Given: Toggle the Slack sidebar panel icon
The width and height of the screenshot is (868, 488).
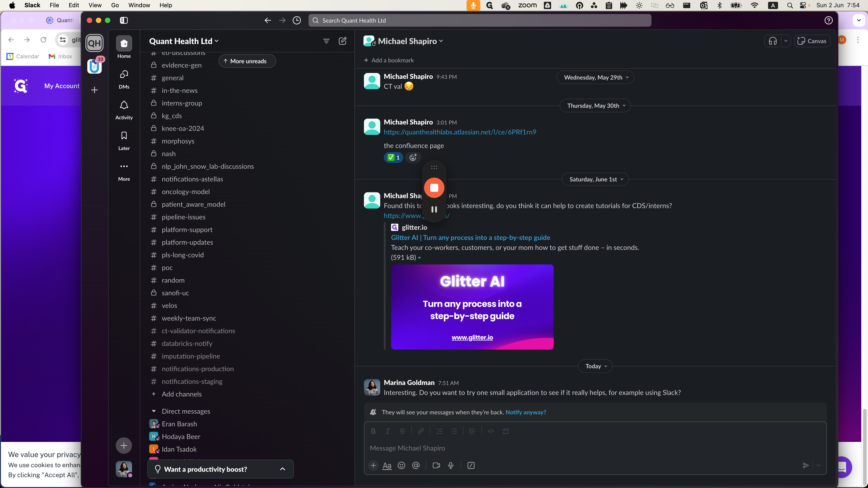Looking at the screenshot, I should click(124, 20).
